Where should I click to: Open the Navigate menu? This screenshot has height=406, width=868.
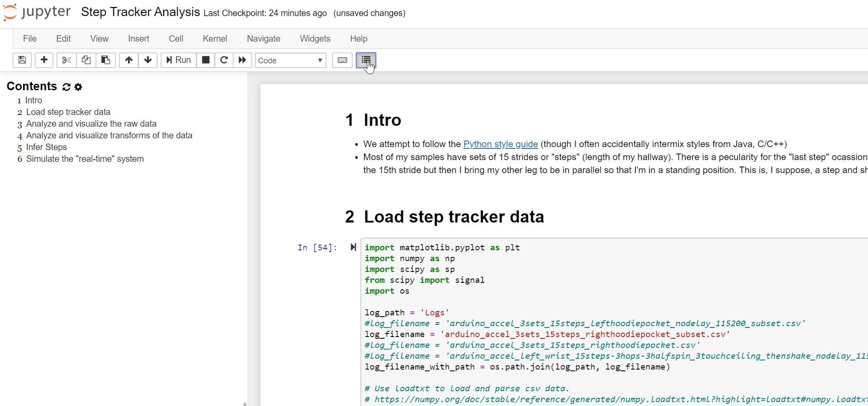point(264,39)
